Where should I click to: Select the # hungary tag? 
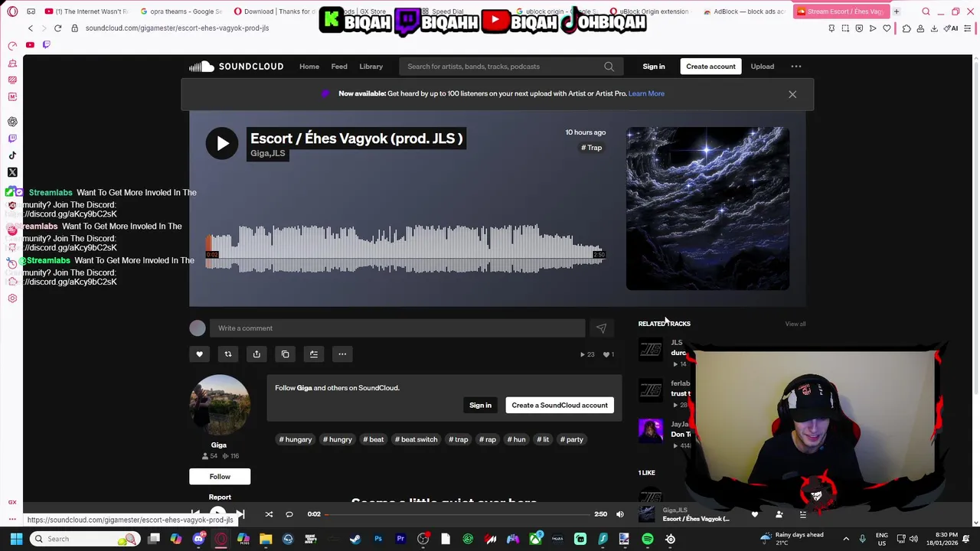[x=296, y=439]
